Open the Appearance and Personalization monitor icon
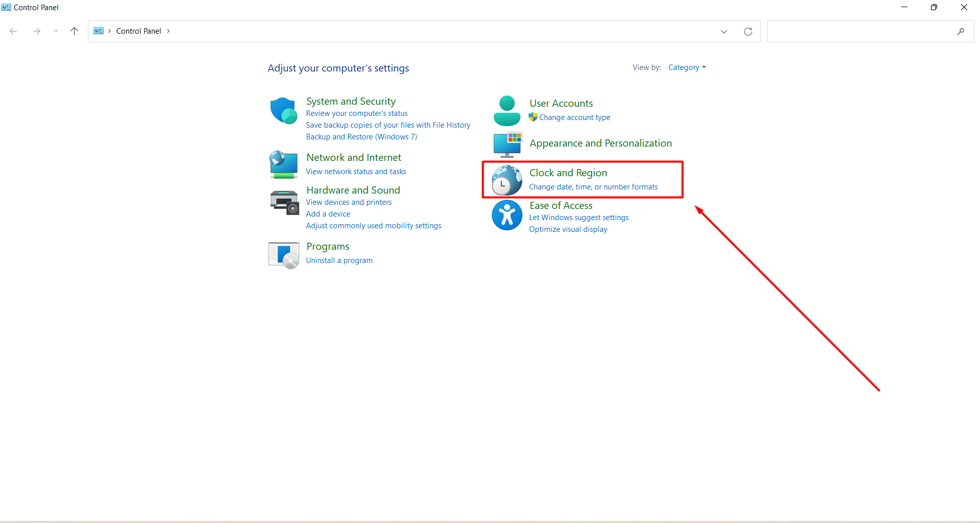The image size is (980, 523). [508, 145]
